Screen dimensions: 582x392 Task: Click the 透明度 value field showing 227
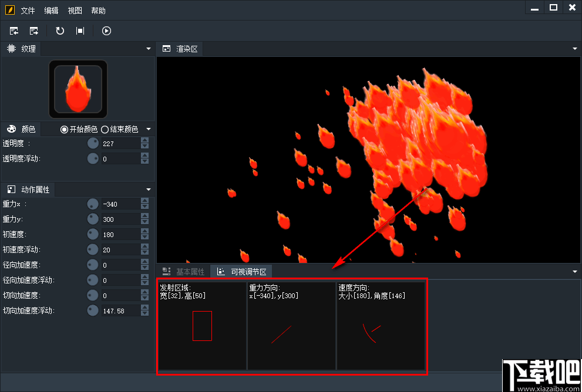click(x=121, y=144)
